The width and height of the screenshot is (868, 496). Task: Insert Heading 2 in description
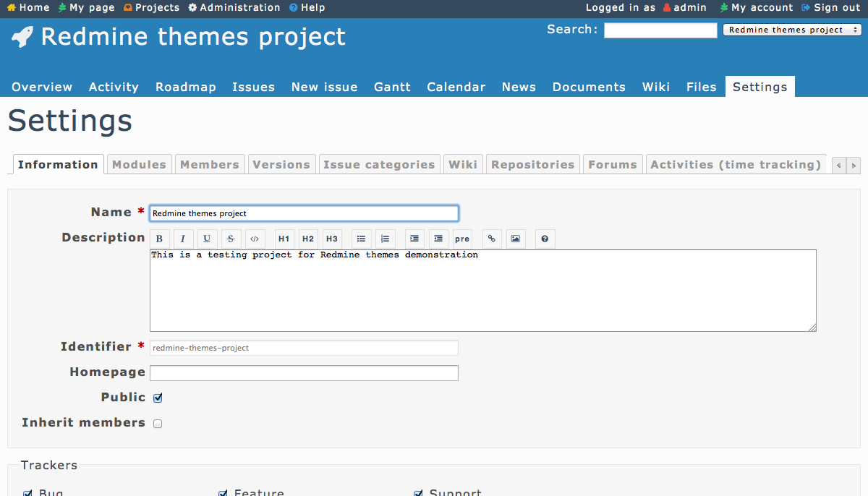coord(308,239)
